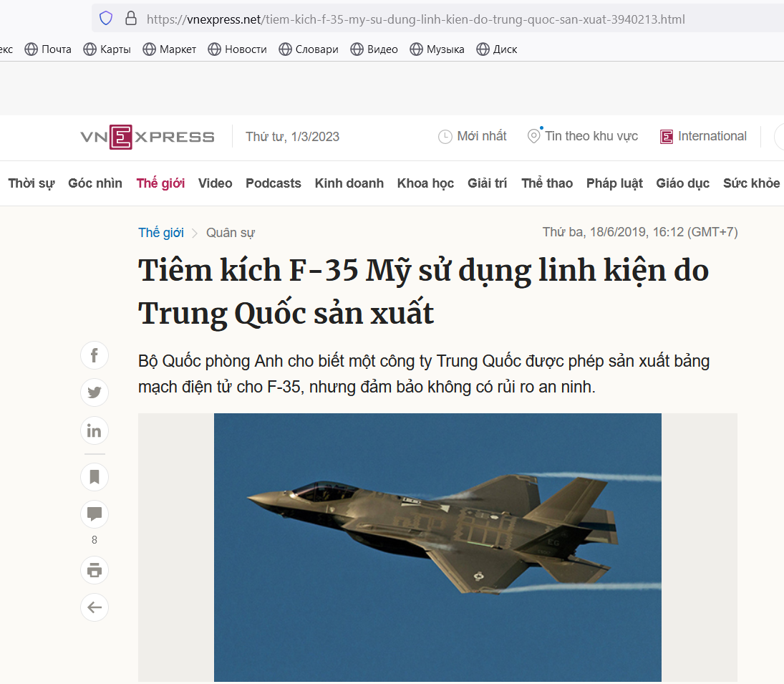The height and width of the screenshot is (684, 784).
Task: Click the padlock site security icon
Action: (x=131, y=19)
